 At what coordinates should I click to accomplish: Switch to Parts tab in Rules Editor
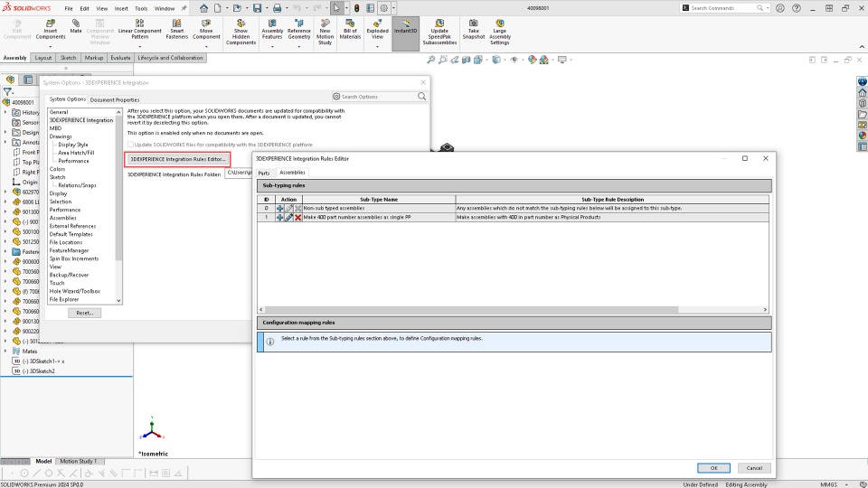(263, 173)
